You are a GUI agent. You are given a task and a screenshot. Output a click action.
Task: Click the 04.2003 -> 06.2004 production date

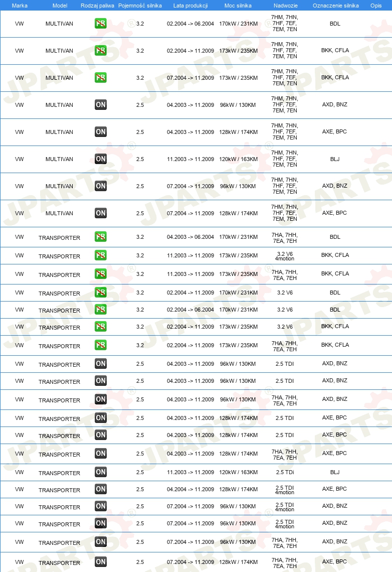[190, 237]
